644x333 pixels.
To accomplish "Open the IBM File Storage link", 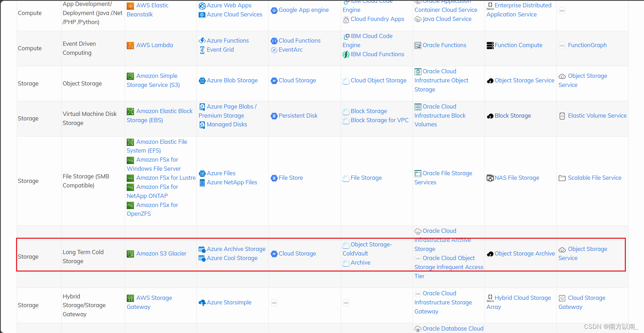I will tap(366, 178).
